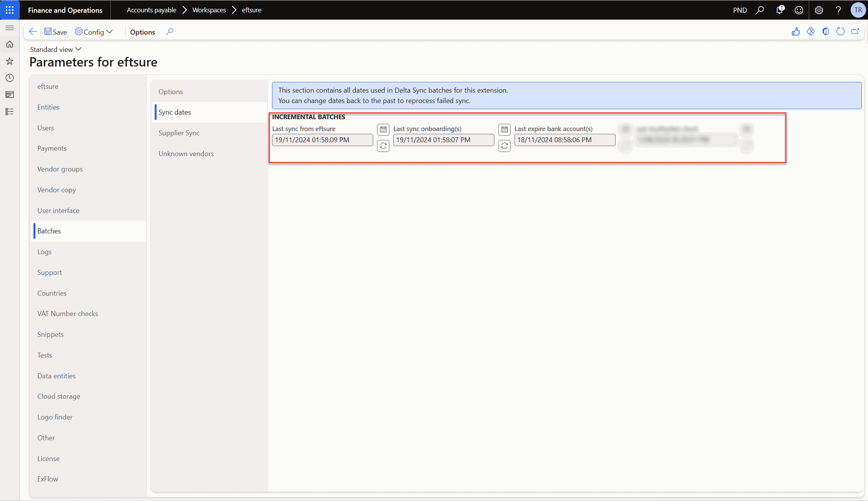This screenshot has width=868, height=501.
Task: Click the back arrow in the toolbar
Action: click(x=33, y=32)
